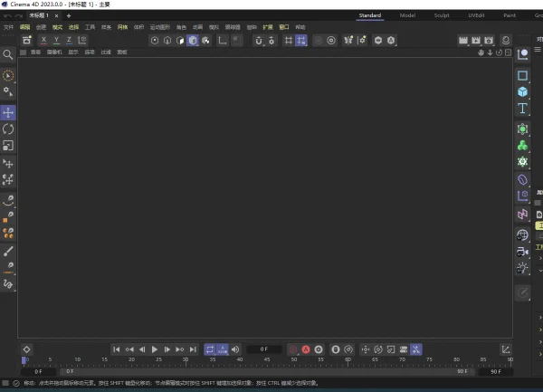Select the Rotate tool
543x392 pixels.
tap(8, 129)
